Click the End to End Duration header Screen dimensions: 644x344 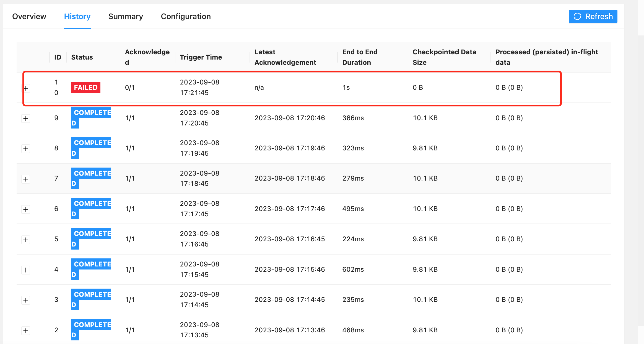click(x=360, y=57)
